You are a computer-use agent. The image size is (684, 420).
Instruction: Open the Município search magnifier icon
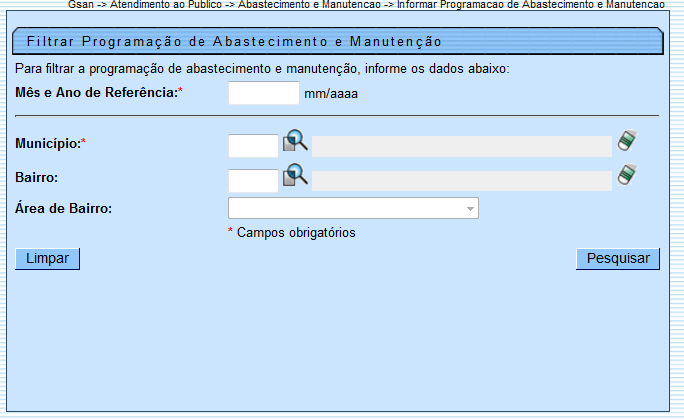[x=295, y=143]
